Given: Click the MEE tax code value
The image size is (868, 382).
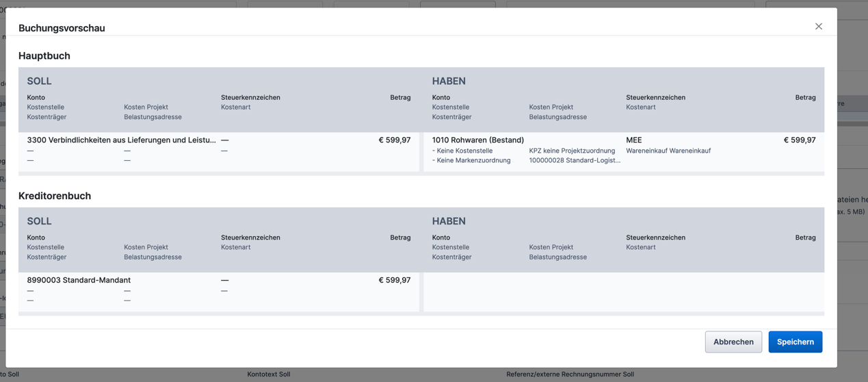Looking at the screenshot, I should 633,140.
